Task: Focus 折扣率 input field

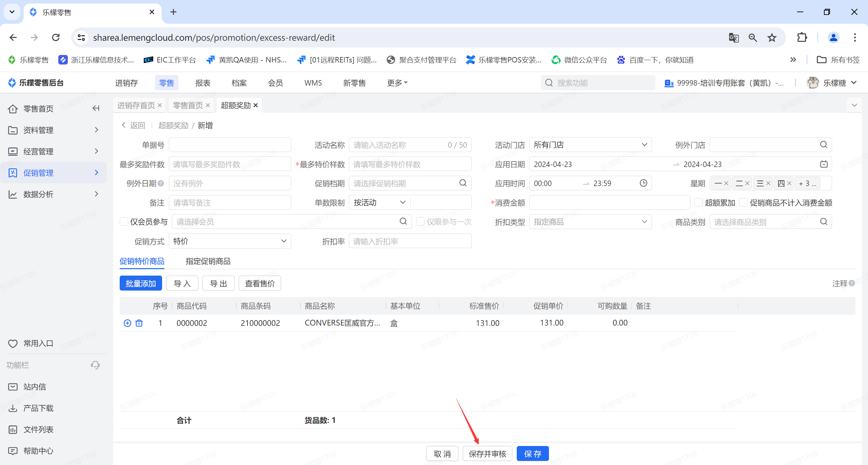Action: (410, 241)
